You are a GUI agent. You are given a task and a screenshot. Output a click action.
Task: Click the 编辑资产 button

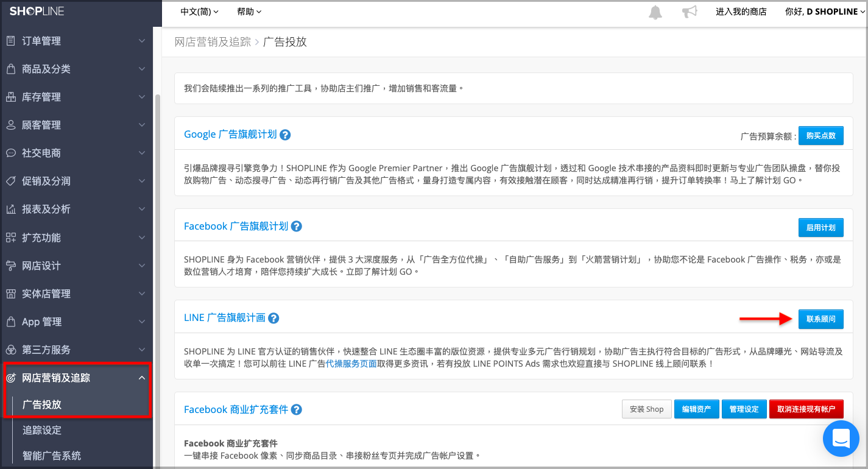coord(696,409)
